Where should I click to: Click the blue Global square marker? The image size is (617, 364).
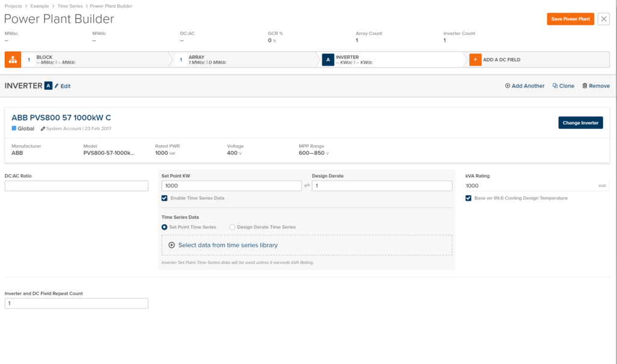(14, 128)
